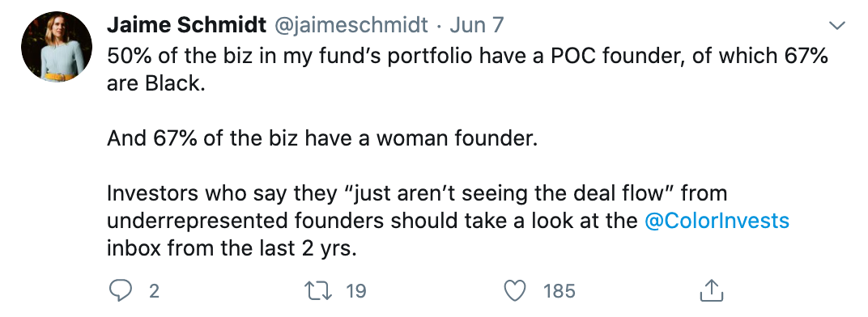Like the tweet with the heart icon
This screenshot has height=317, width=868.
click(516, 290)
